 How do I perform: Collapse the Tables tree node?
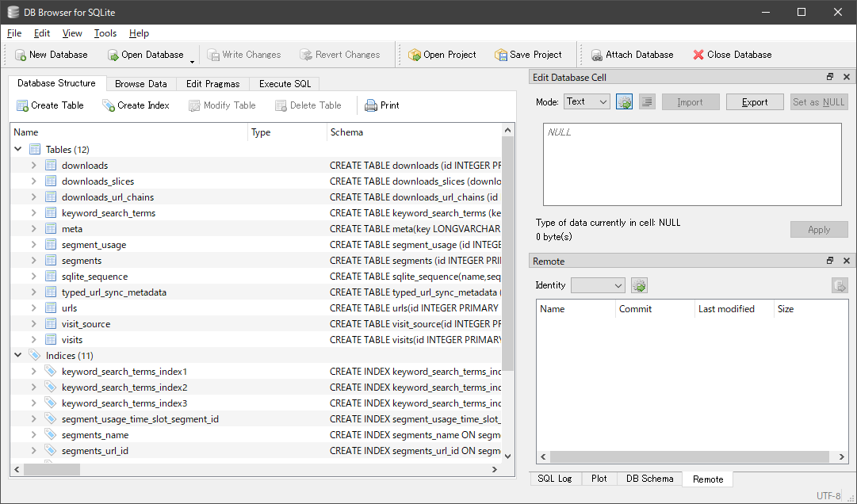tap(17, 149)
